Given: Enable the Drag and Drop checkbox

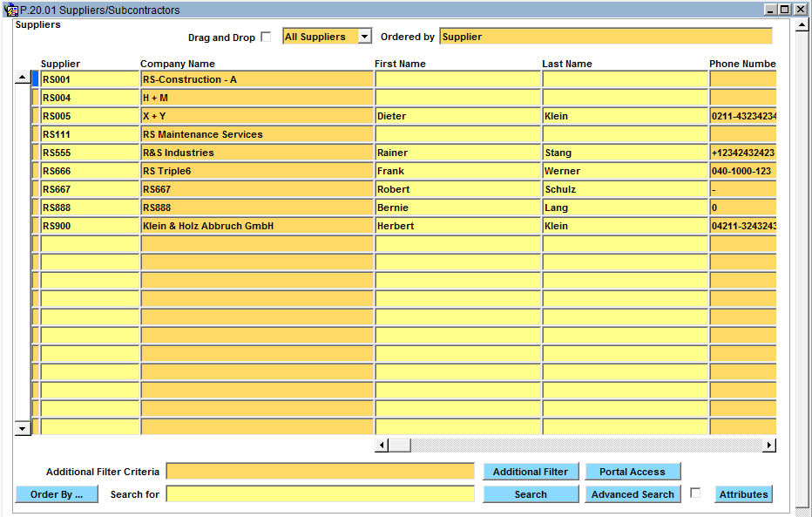Looking at the screenshot, I should click(x=266, y=37).
